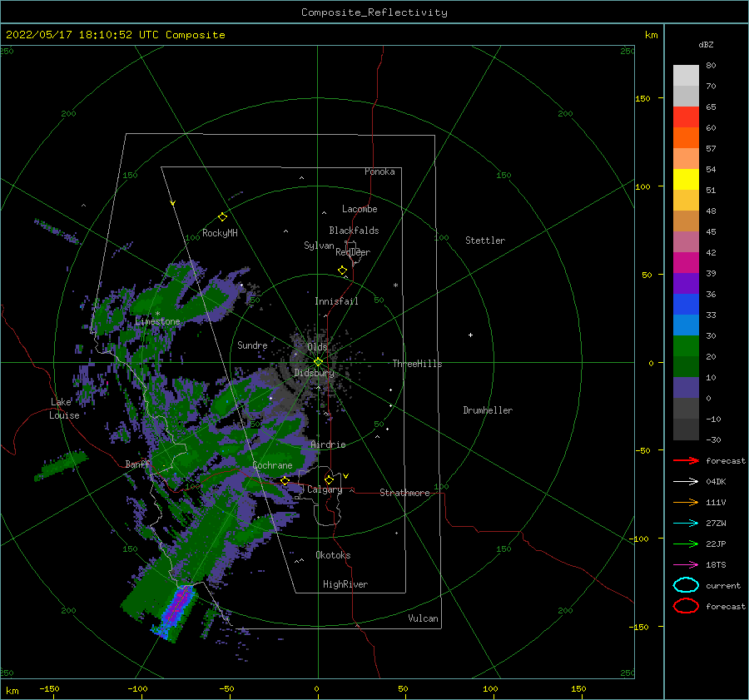Pick the magenta swatch in dBZ scale

click(x=686, y=262)
